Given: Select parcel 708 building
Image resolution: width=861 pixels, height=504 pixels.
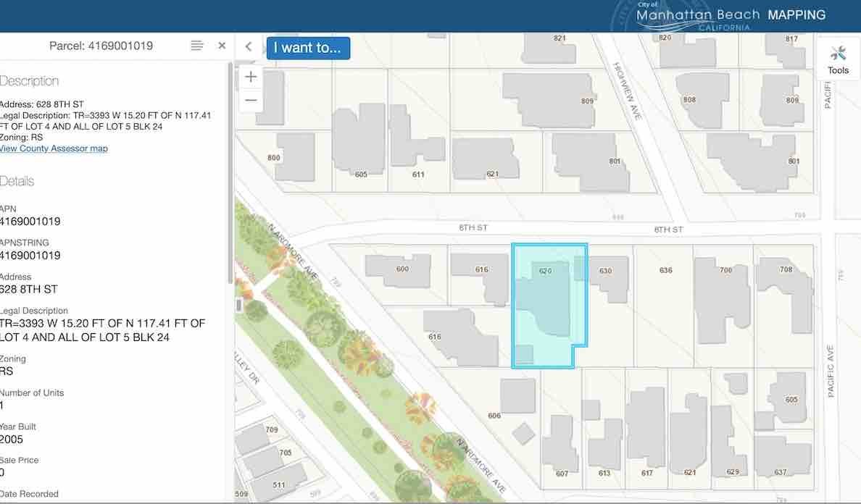Looking at the screenshot, I should point(784,295).
